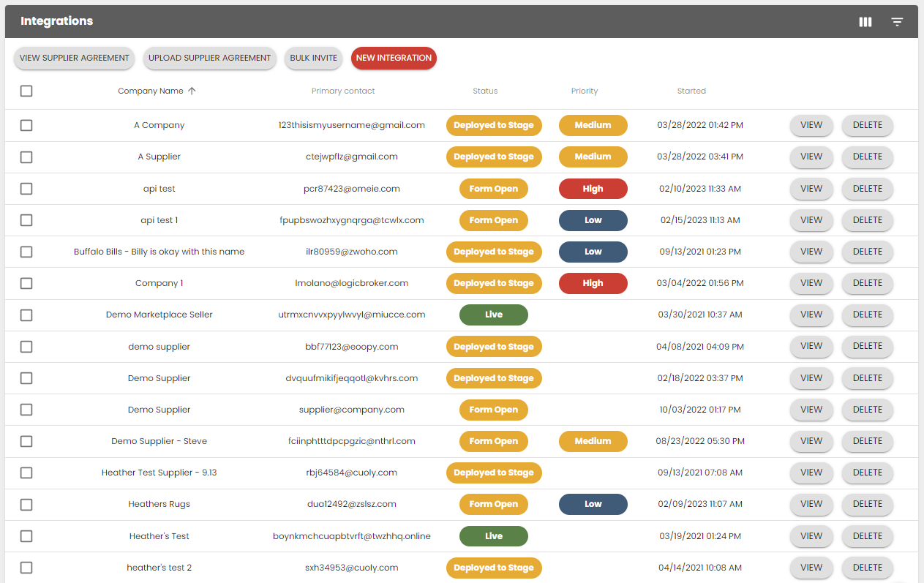Click Live status badge for Heather's Test
The width and height of the screenshot is (924, 583).
(493, 536)
